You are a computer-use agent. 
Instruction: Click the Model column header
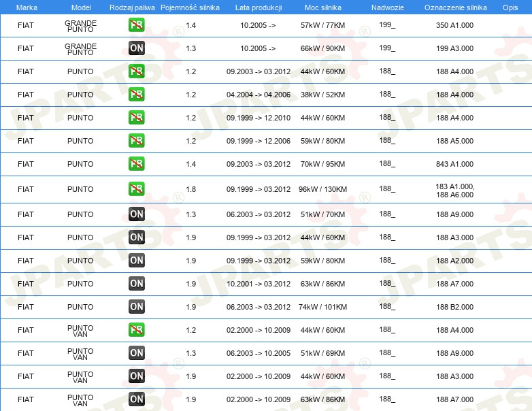click(x=81, y=7)
